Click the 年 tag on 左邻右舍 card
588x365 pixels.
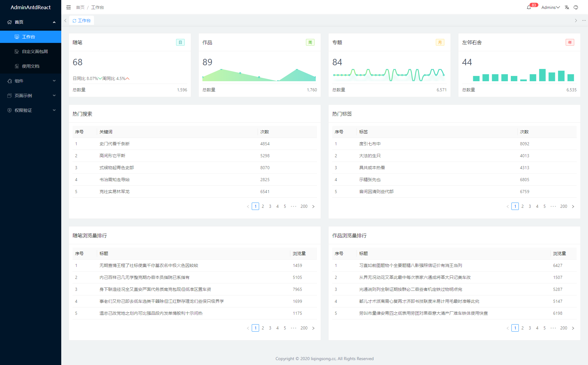[x=570, y=43]
